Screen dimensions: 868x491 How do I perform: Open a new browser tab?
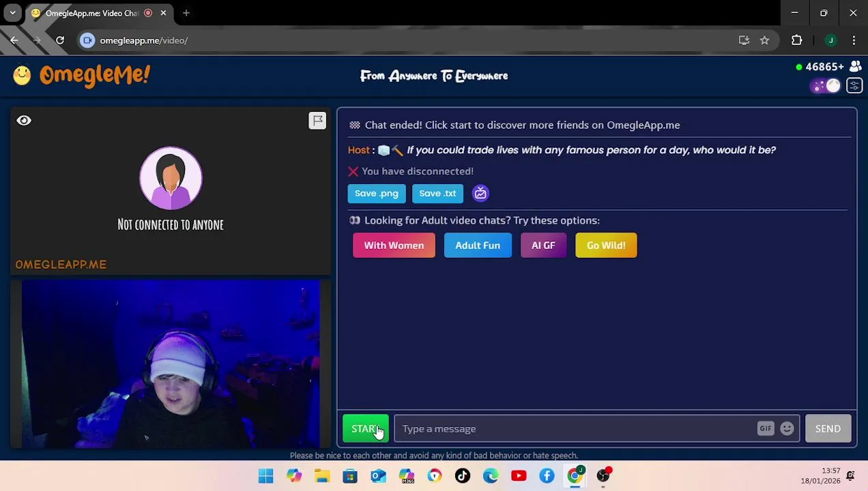[x=186, y=13]
